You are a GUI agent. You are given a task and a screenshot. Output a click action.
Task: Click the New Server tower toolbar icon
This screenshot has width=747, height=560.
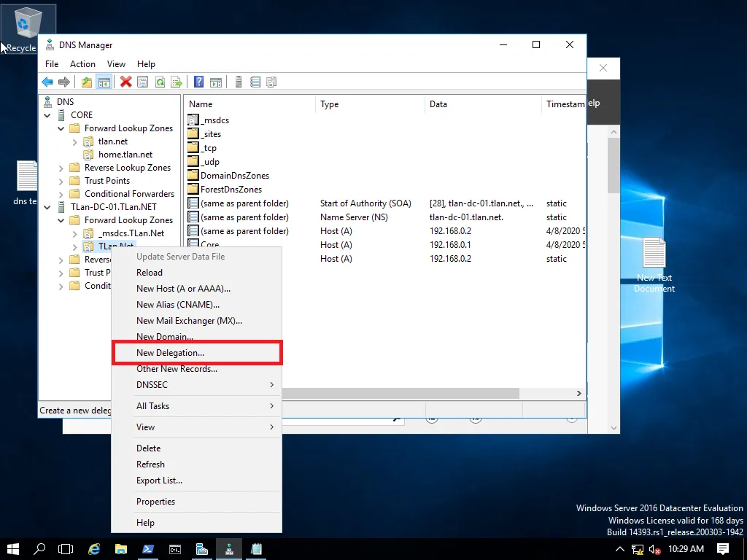click(239, 82)
